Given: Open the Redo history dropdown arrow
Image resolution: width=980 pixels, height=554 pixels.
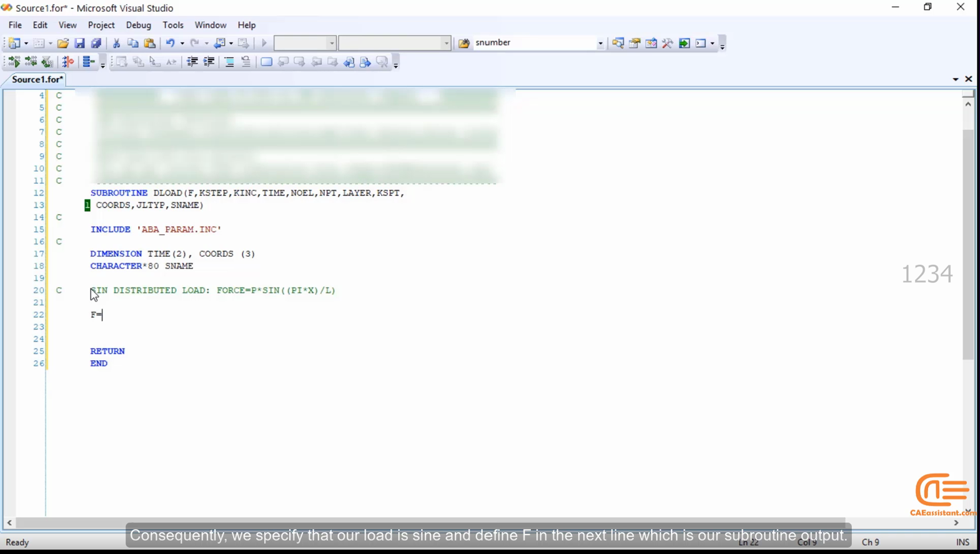Looking at the screenshot, I should [x=206, y=44].
